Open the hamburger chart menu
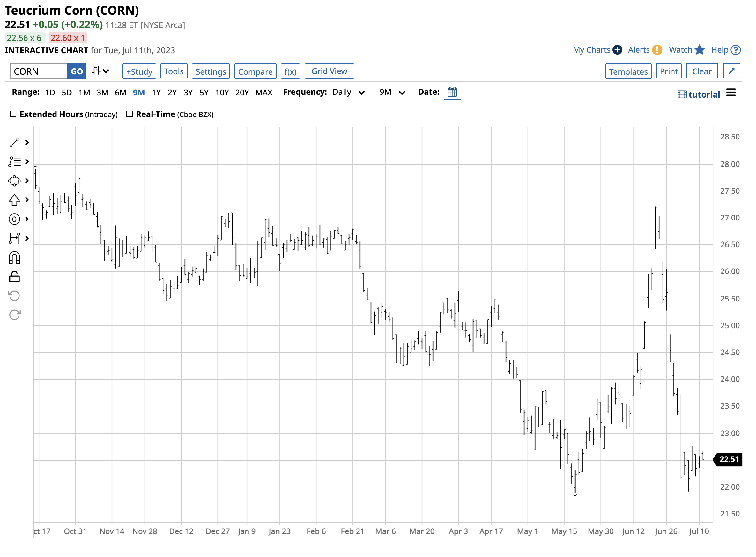This screenshot has width=756, height=557. point(731,93)
